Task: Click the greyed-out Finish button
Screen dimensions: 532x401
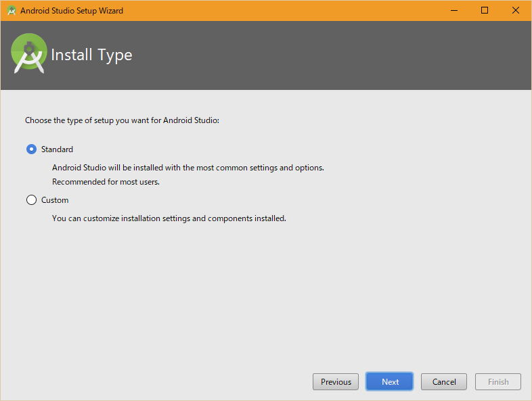Action: [x=498, y=382]
